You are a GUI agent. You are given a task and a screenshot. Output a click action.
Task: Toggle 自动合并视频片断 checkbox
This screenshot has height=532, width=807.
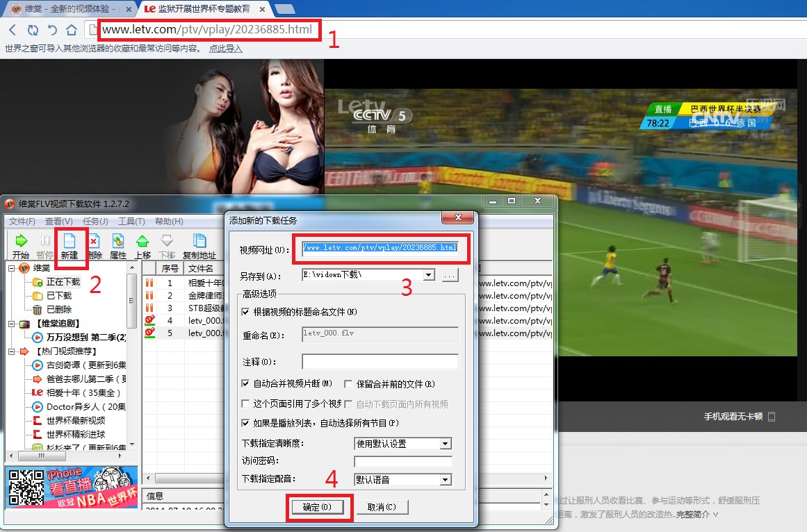[245, 383]
